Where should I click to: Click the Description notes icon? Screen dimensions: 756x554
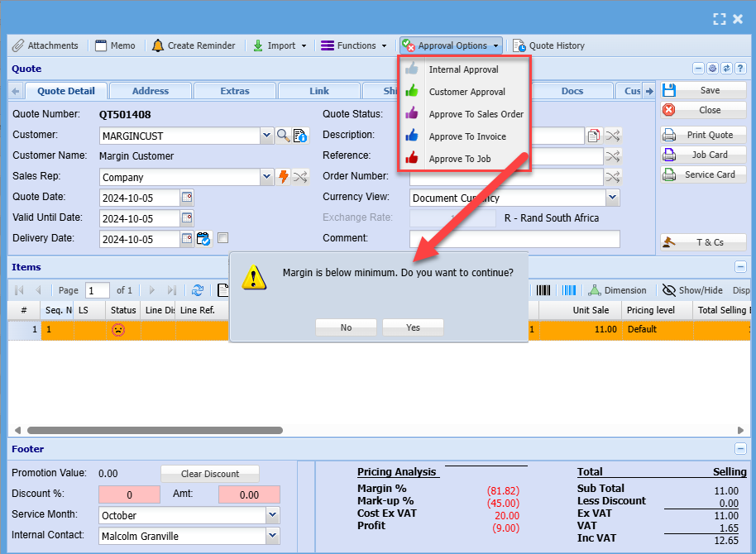[x=594, y=136]
